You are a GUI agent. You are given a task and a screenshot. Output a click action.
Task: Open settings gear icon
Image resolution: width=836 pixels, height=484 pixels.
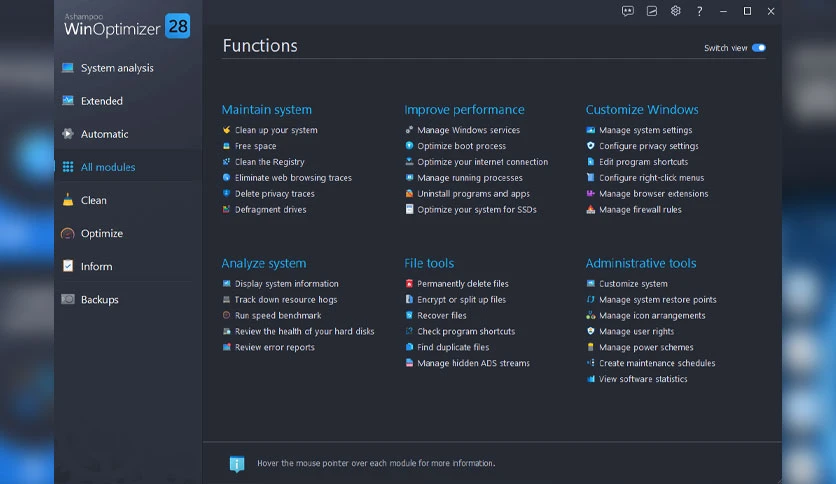(x=676, y=11)
